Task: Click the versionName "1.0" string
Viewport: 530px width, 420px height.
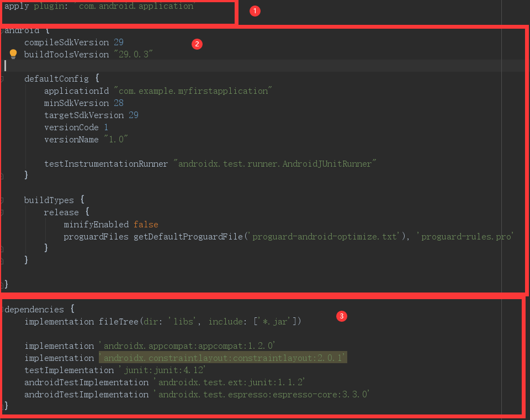Action: point(116,140)
